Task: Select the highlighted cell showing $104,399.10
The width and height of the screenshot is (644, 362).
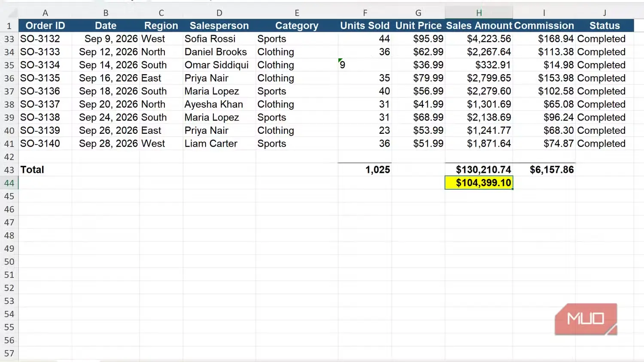Action: (x=479, y=183)
